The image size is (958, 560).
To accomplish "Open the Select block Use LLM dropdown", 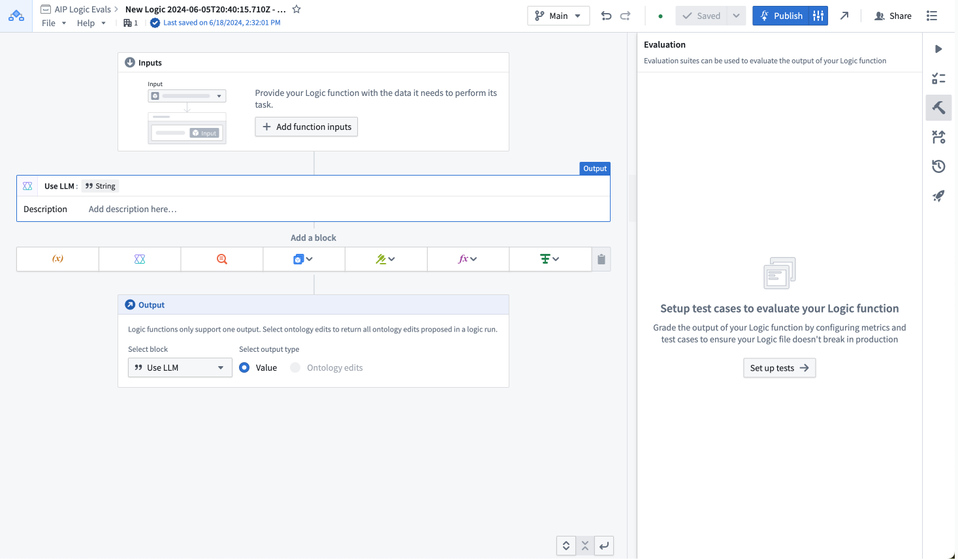I will 180,367.
